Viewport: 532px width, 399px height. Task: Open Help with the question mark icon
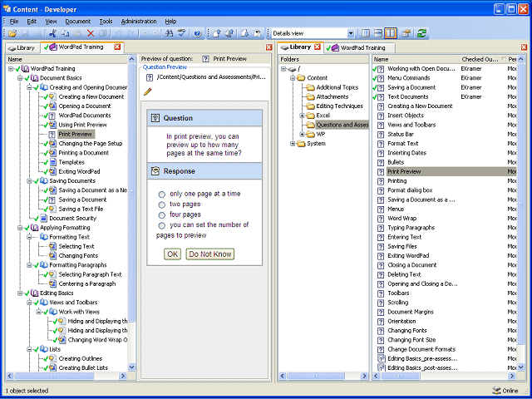coord(198,33)
